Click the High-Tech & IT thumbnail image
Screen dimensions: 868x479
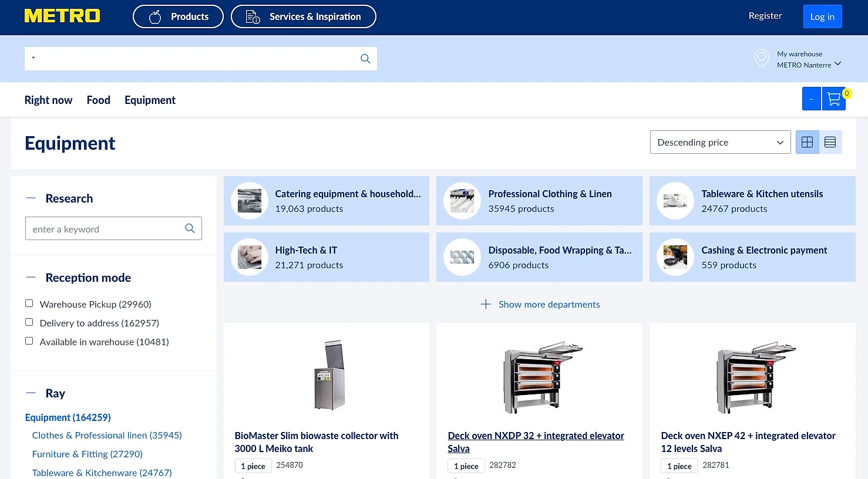click(250, 257)
